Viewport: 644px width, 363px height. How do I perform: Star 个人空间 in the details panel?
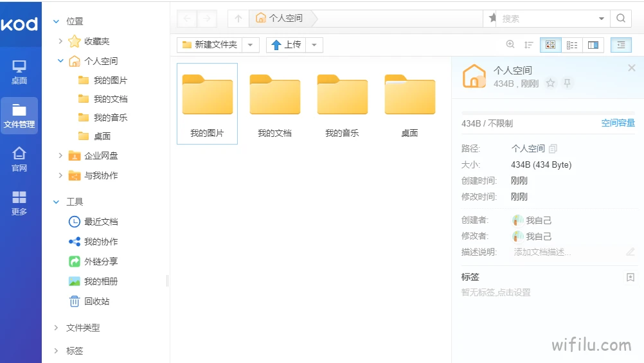550,84
